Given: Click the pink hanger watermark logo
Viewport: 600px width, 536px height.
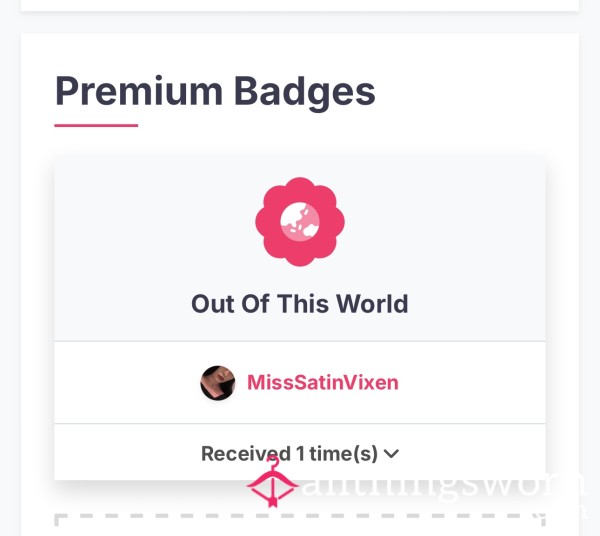Looking at the screenshot, I should (272, 483).
